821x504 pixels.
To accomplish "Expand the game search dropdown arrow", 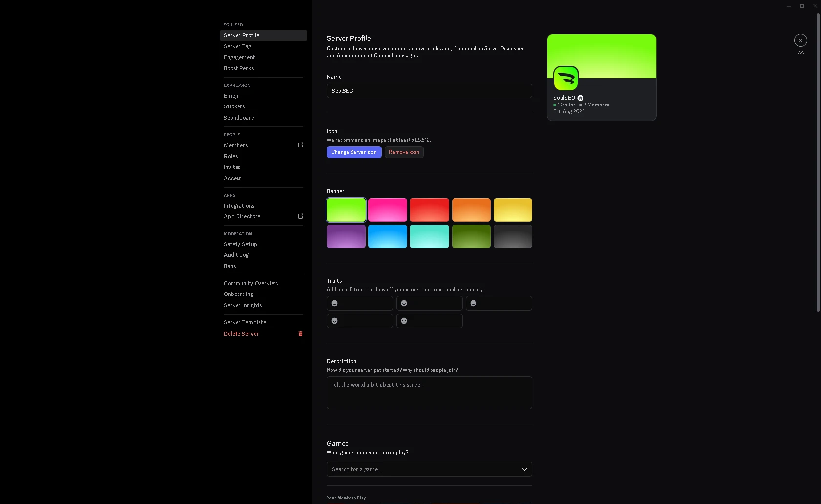I will (x=524, y=469).
